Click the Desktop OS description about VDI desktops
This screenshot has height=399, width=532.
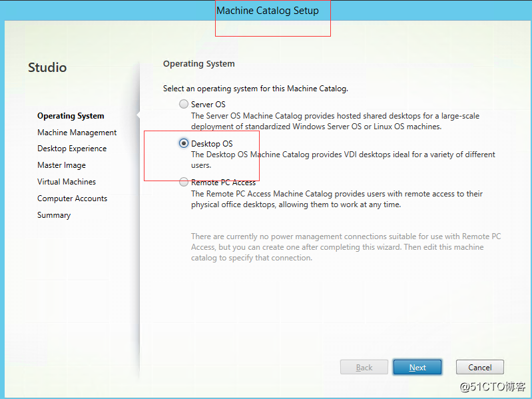pos(343,159)
